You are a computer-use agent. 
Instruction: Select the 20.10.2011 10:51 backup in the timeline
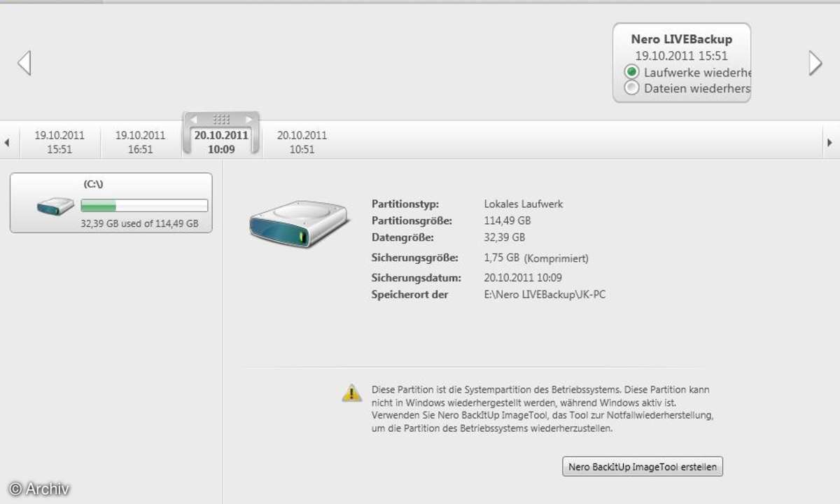pos(302,142)
